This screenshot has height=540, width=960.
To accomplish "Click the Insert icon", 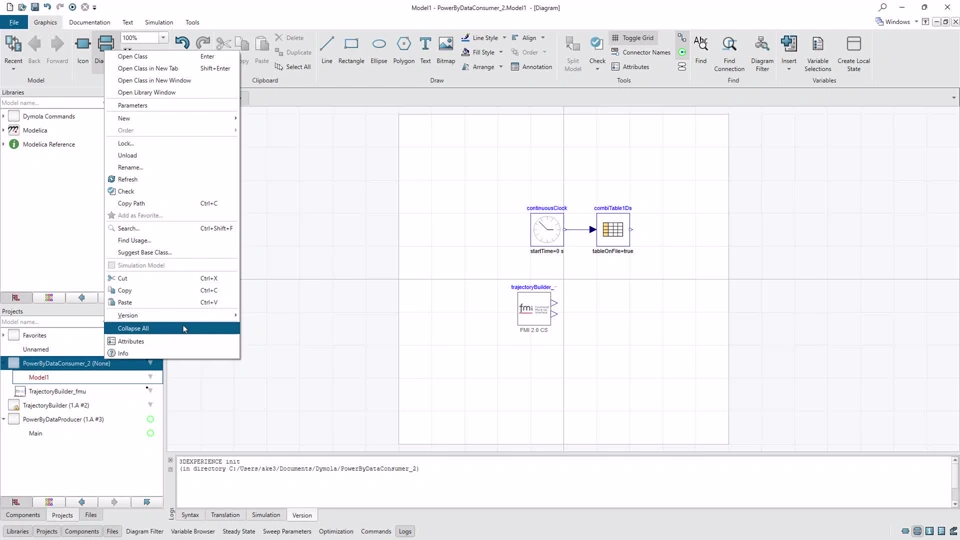I will click(789, 44).
